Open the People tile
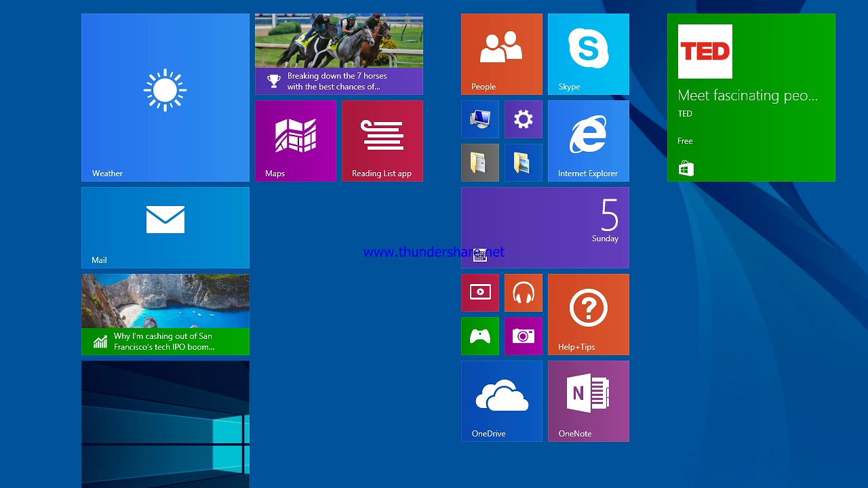Viewport: 868px width, 488px height. (x=502, y=54)
